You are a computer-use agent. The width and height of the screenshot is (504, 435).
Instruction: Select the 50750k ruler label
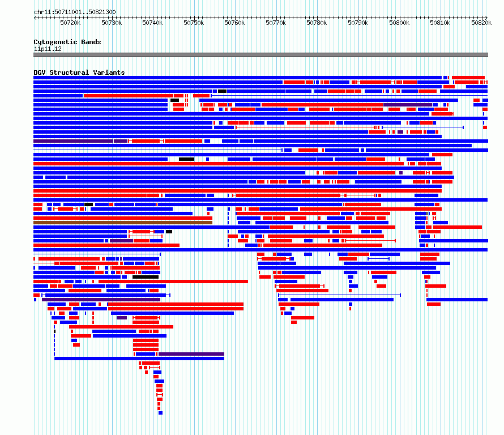click(x=194, y=23)
